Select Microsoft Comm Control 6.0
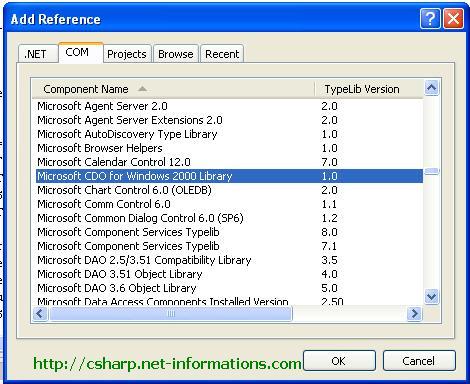The width and height of the screenshot is (470, 384). pos(229,204)
